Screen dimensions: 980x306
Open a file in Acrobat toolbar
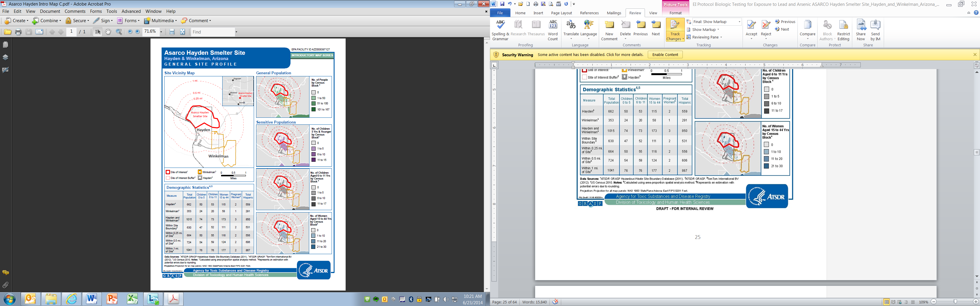[7, 32]
